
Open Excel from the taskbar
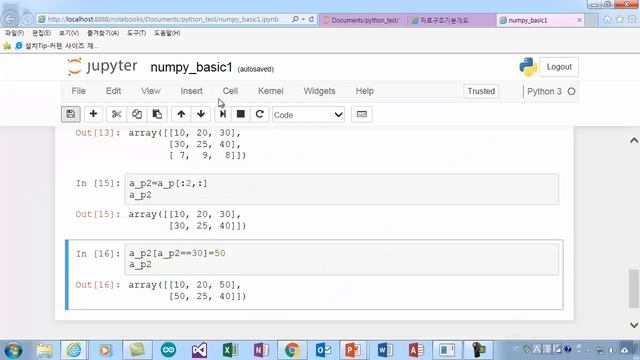230,350
